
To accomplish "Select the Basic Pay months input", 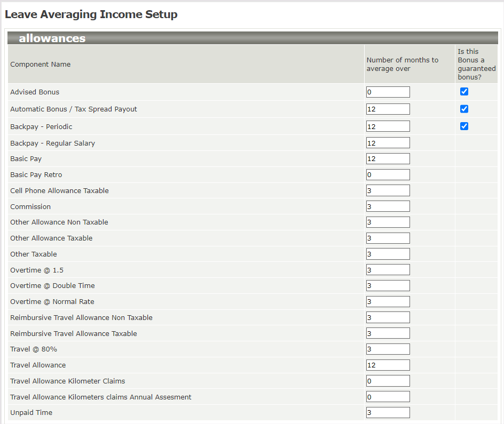I will coord(388,159).
